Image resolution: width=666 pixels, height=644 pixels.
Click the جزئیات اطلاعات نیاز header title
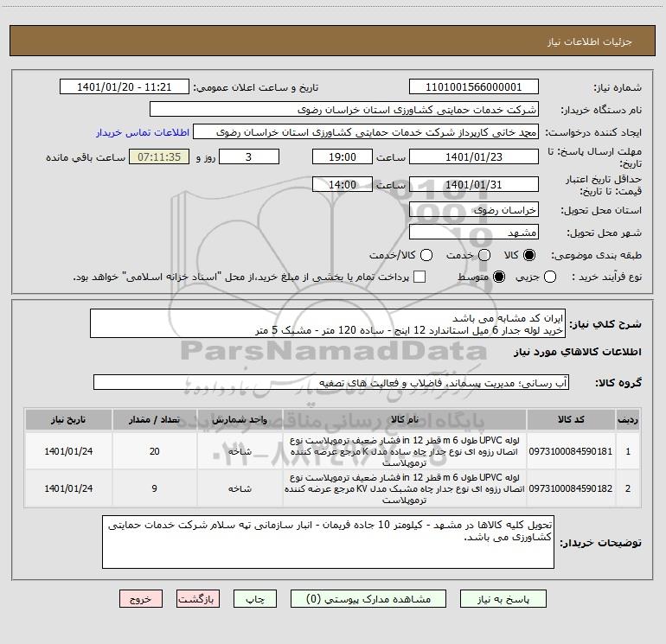click(590, 41)
